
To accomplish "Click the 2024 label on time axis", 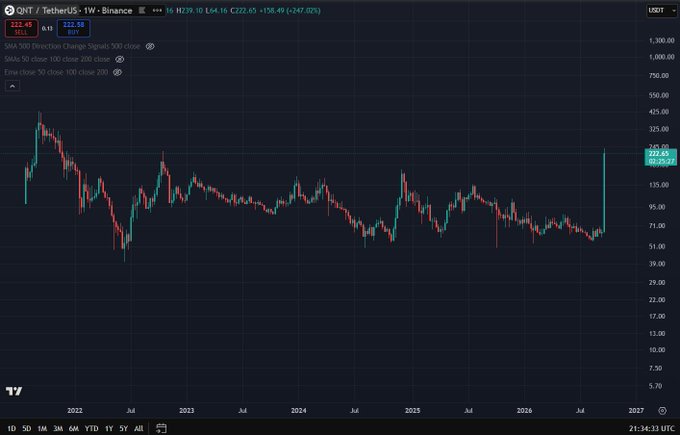I will [298, 410].
